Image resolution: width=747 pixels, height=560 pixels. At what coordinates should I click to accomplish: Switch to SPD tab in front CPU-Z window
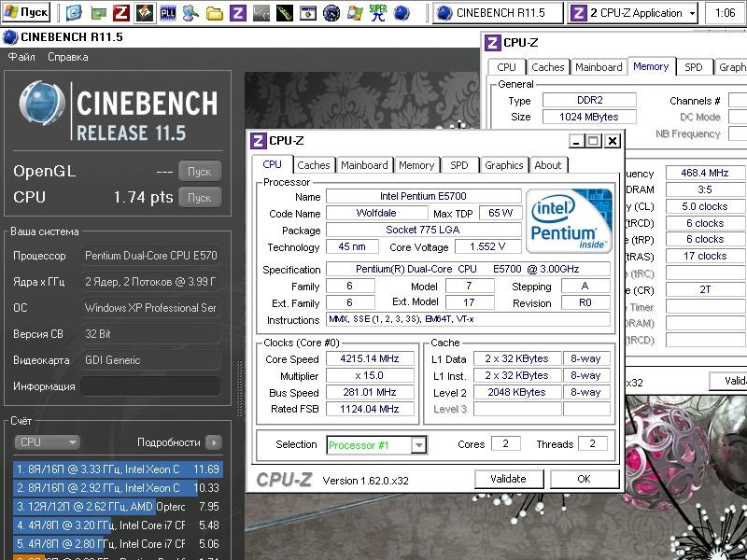tap(459, 165)
